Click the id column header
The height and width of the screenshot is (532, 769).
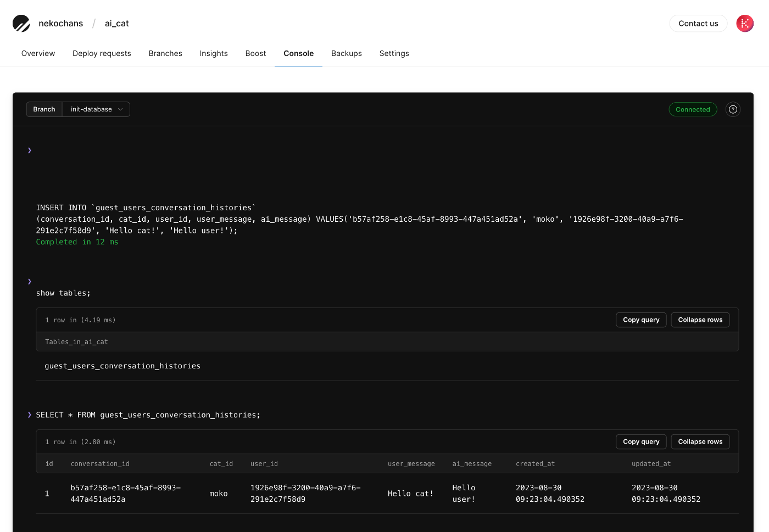49,464
